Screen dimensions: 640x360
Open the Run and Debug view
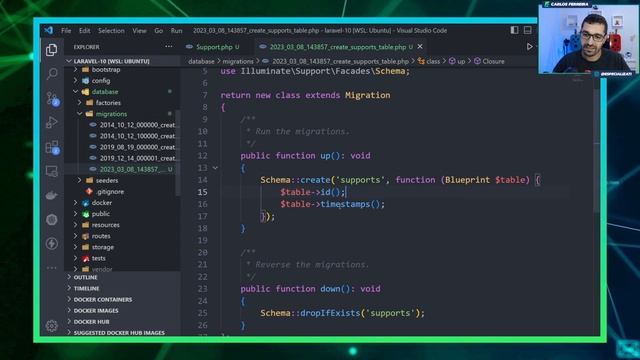[x=51, y=122]
